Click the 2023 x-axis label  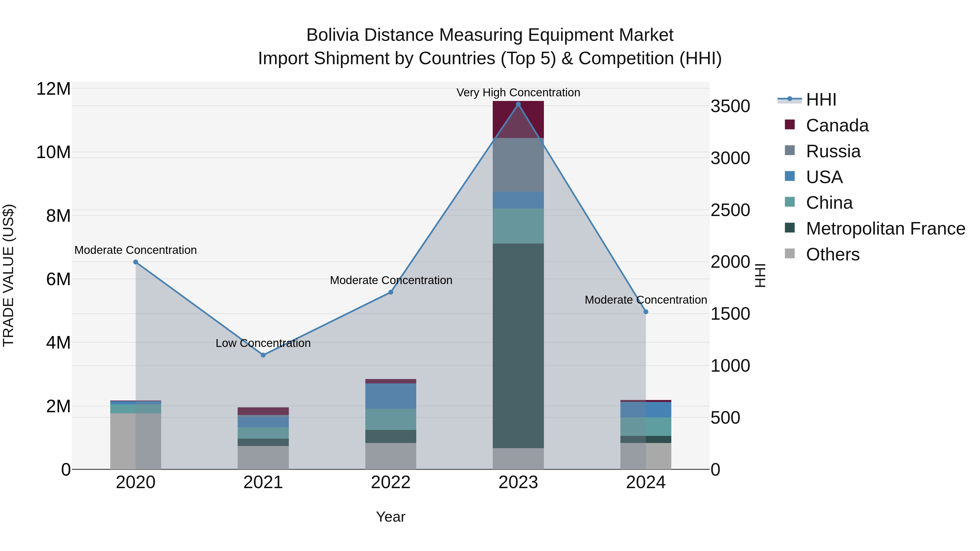pos(518,482)
